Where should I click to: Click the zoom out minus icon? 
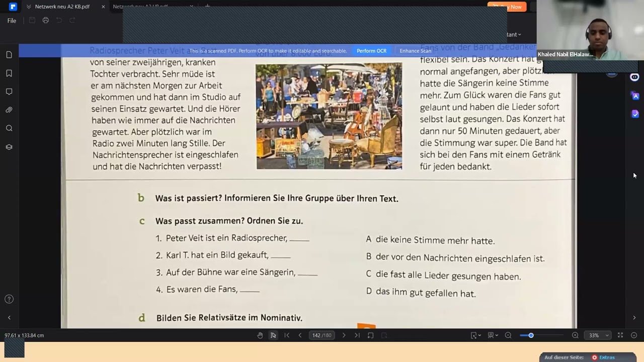tap(508, 335)
